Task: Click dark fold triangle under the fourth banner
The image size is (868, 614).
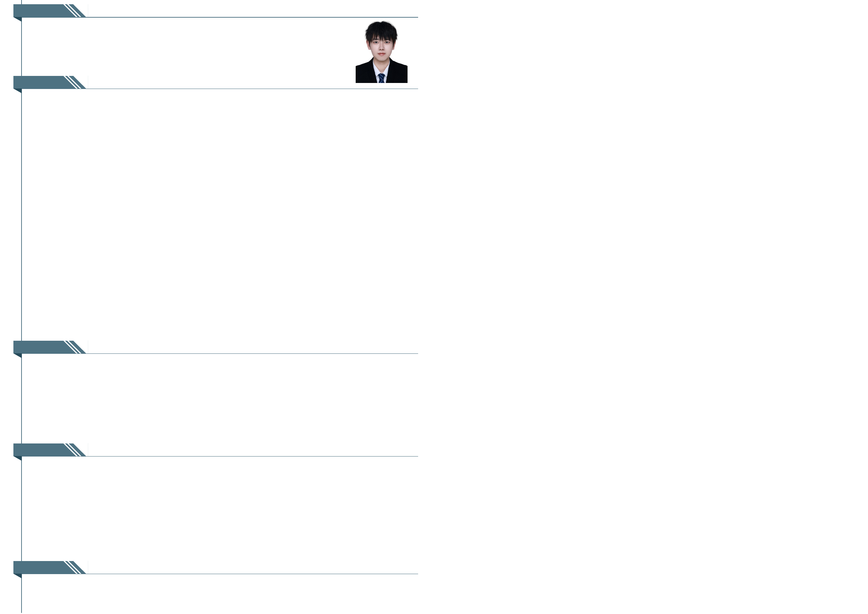Action: tap(18, 458)
